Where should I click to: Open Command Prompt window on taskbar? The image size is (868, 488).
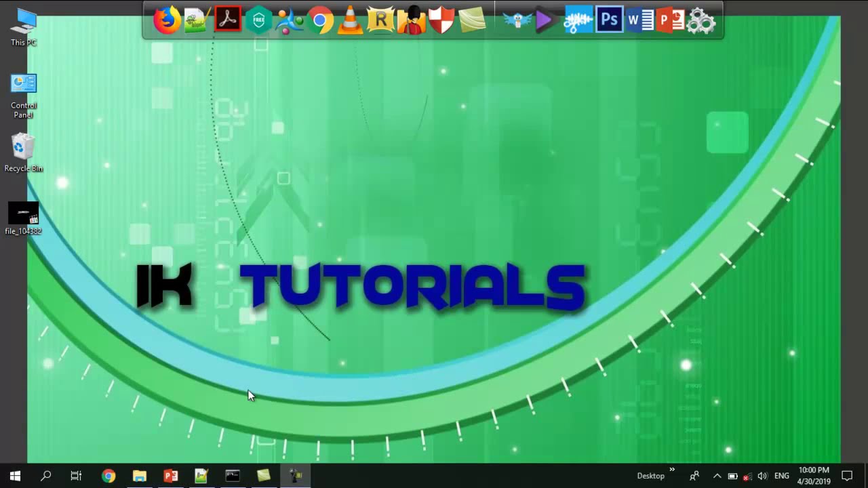pyautogui.click(x=233, y=476)
